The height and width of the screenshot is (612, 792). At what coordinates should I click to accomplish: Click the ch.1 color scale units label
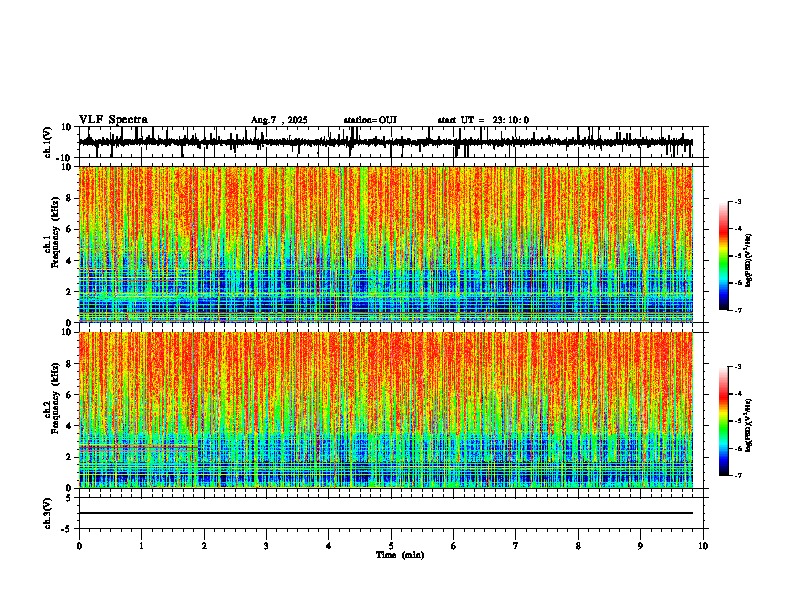(749, 260)
